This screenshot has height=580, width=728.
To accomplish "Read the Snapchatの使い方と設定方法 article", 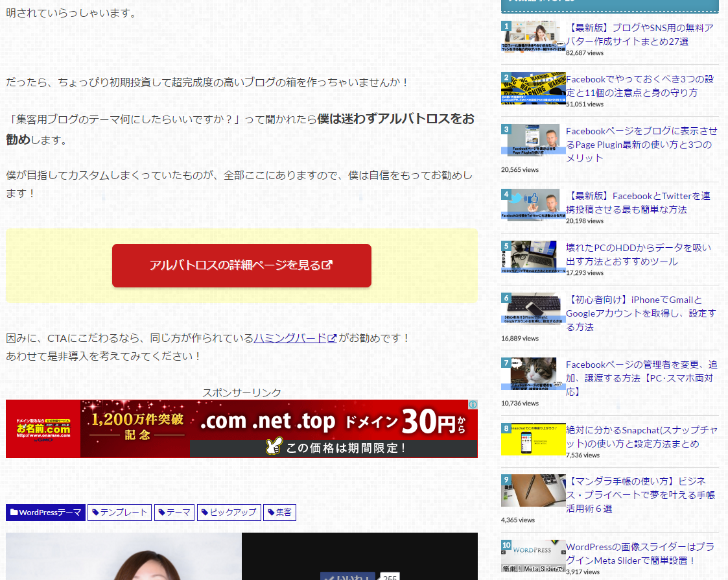I will pyautogui.click(x=642, y=437).
